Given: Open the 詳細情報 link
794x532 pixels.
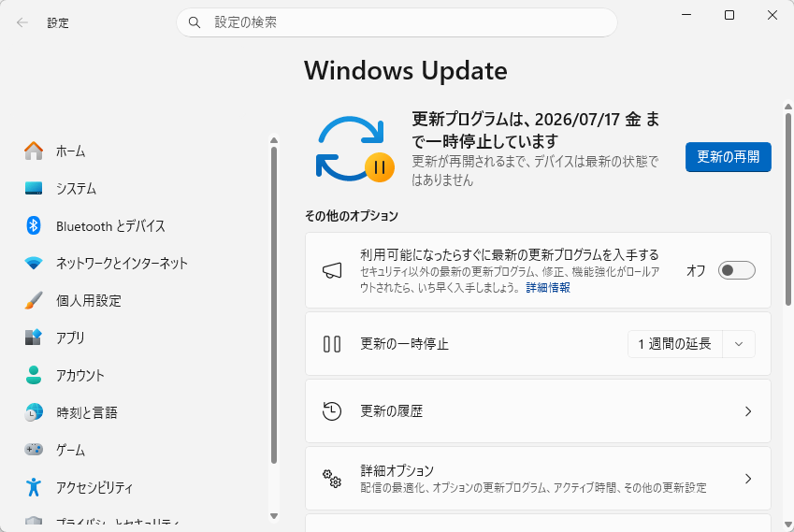Looking at the screenshot, I should (548, 288).
